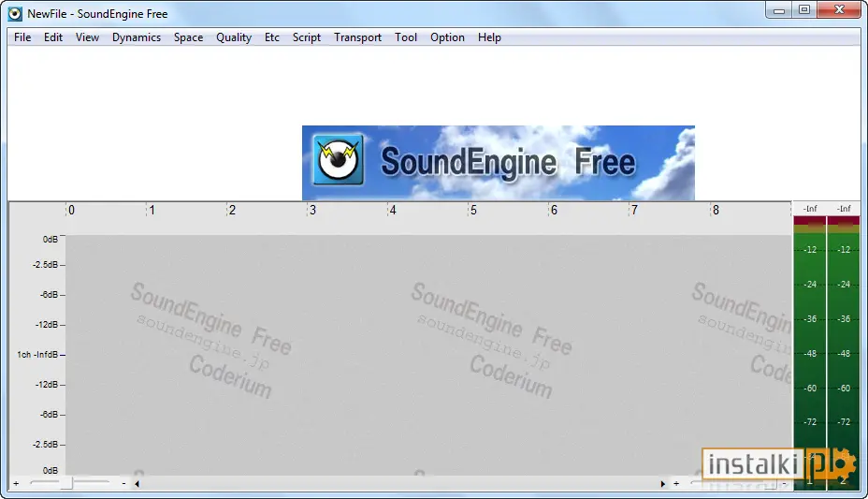The width and height of the screenshot is (868, 499).
Task: Open the Quality menu
Action: point(234,37)
